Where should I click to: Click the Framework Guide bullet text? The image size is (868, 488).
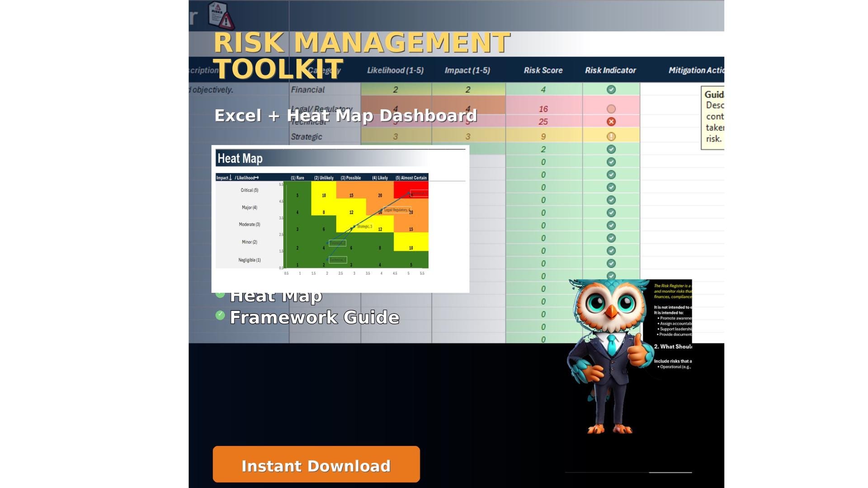tap(315, 317)
